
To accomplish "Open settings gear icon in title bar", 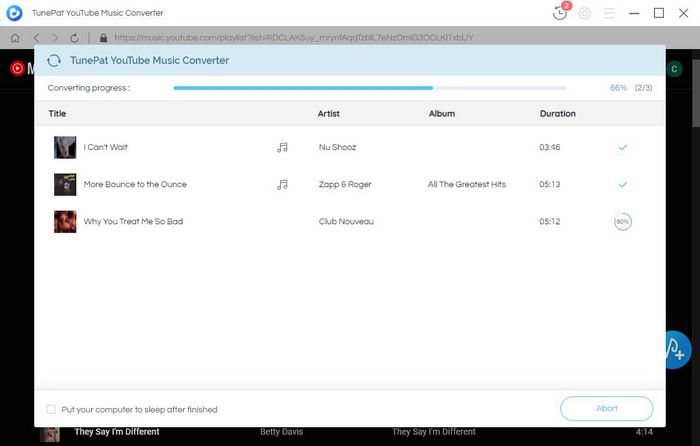I will point(584,13).
